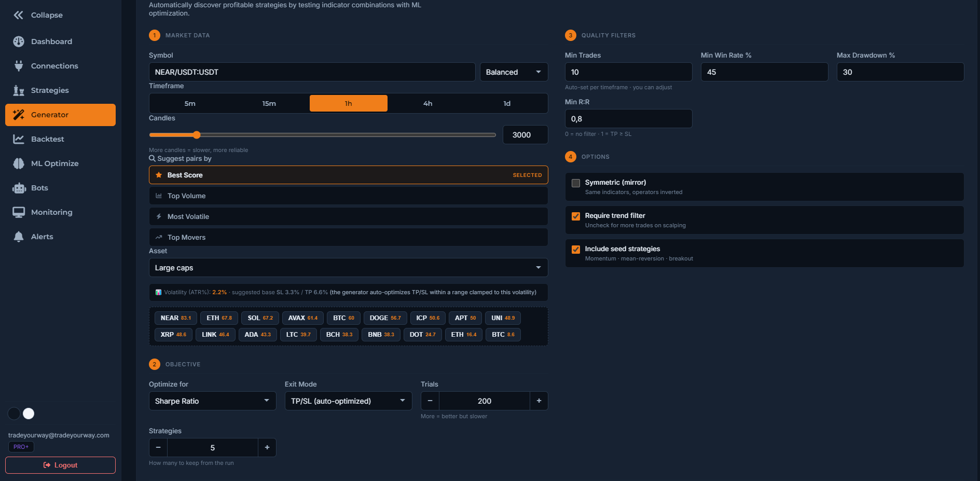Click the ML Optimize brain icon
980x481 pixels.
coord(19,163)
